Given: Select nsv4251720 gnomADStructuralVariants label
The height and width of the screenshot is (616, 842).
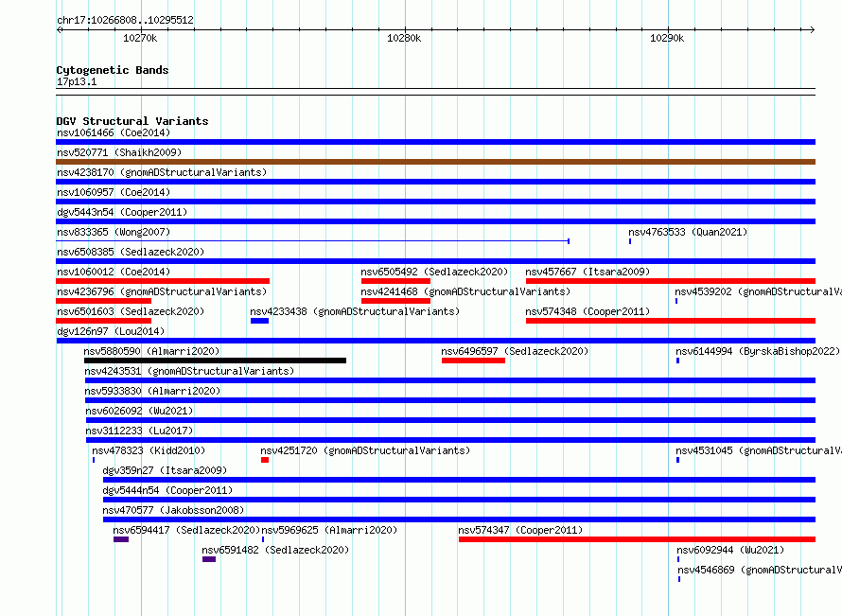Looking at the screenshot, I should tap(365, 450).
